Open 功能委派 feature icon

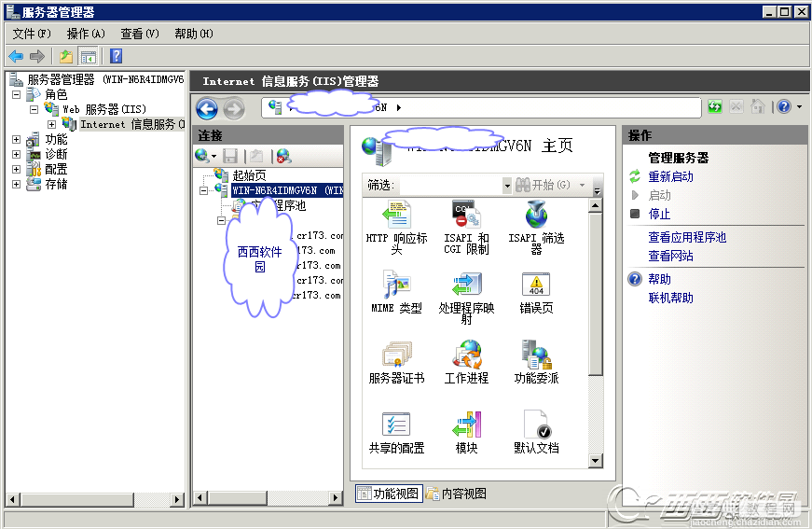(536, 355)
